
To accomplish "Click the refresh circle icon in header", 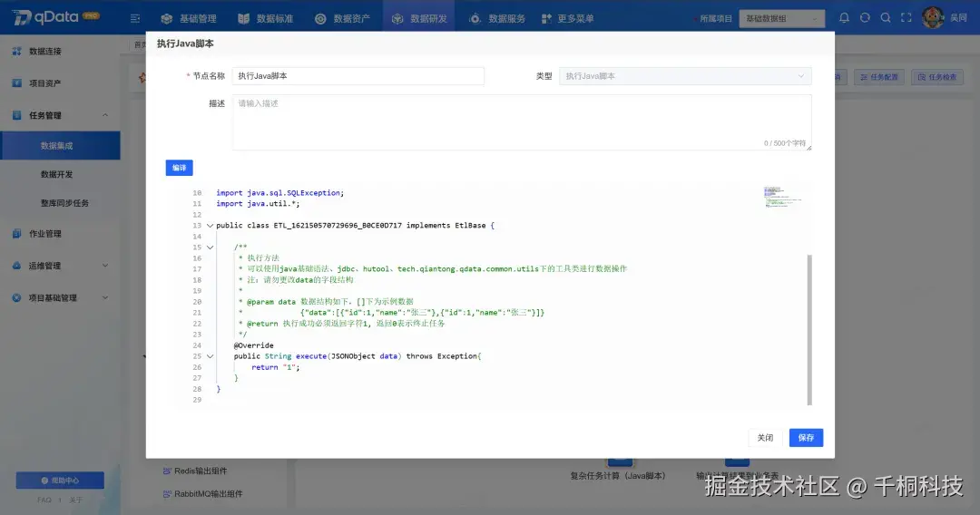I will coord(865,18).
